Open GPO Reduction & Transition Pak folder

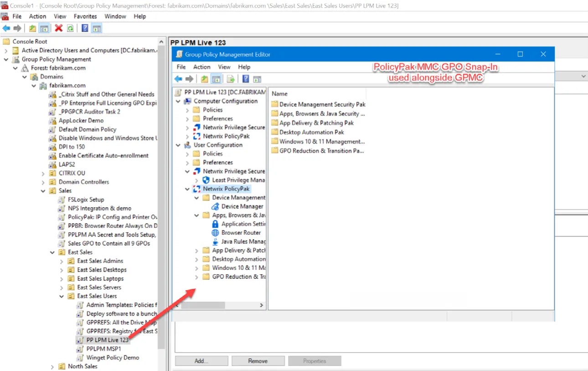[x=317, y=151]
